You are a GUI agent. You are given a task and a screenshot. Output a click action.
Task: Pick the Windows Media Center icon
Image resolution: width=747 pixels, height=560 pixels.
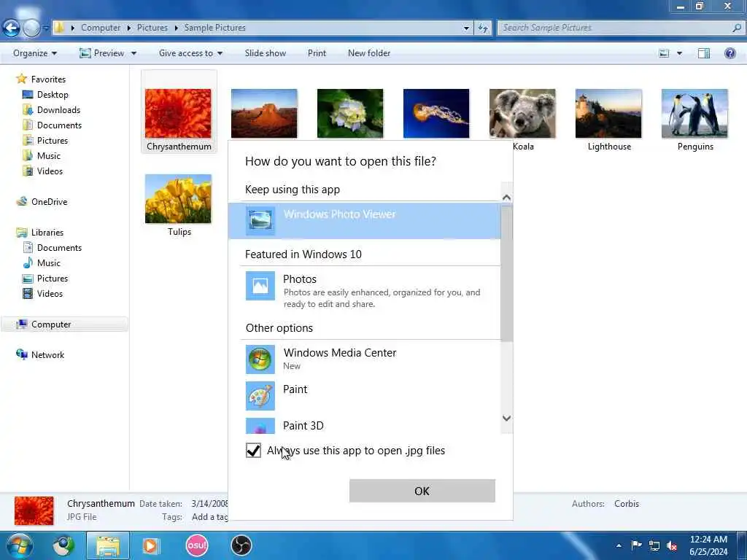[260, 359]
